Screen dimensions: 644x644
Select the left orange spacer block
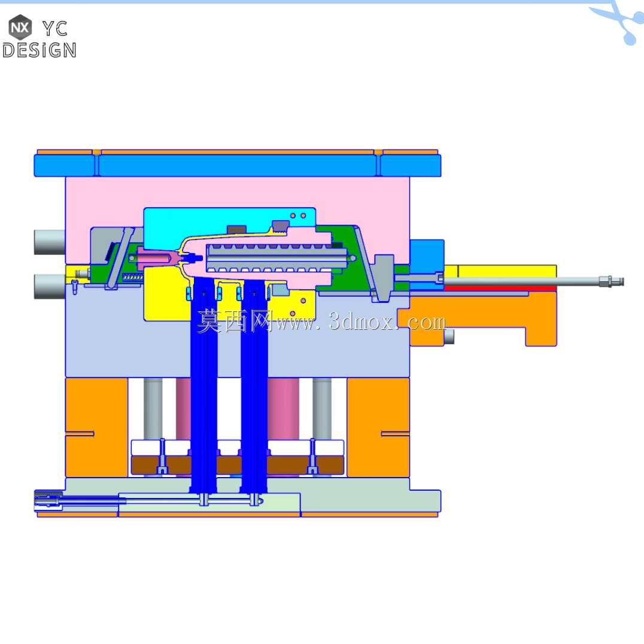[96, 427]
